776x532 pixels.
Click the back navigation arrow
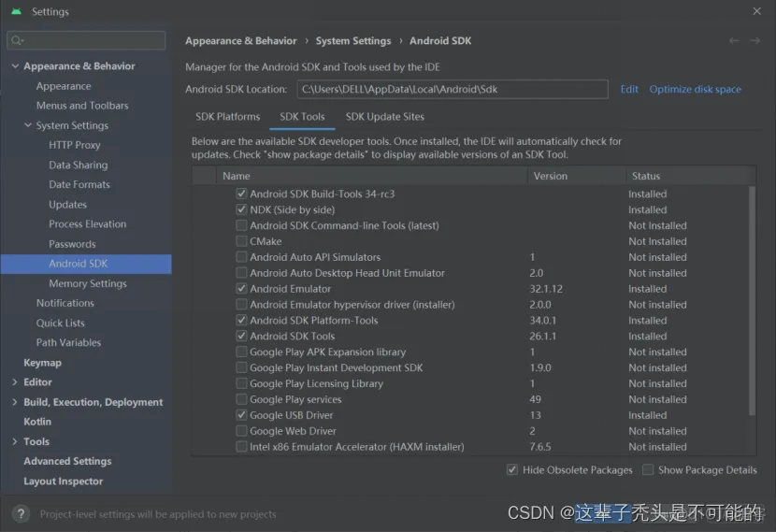pyautogui.click(x=734, y=40)
